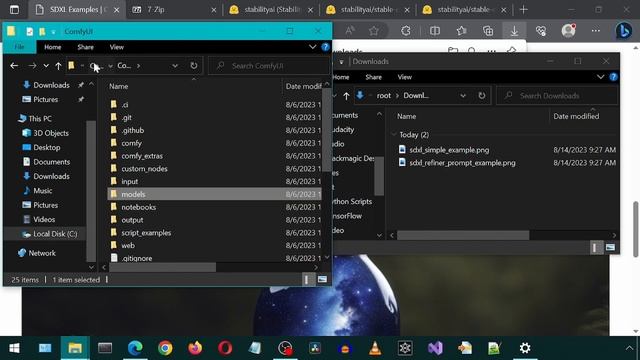Go up one folder in ComfyUI window
The width and height of the screenshot is (640, 360).
[x=58, y=66]
